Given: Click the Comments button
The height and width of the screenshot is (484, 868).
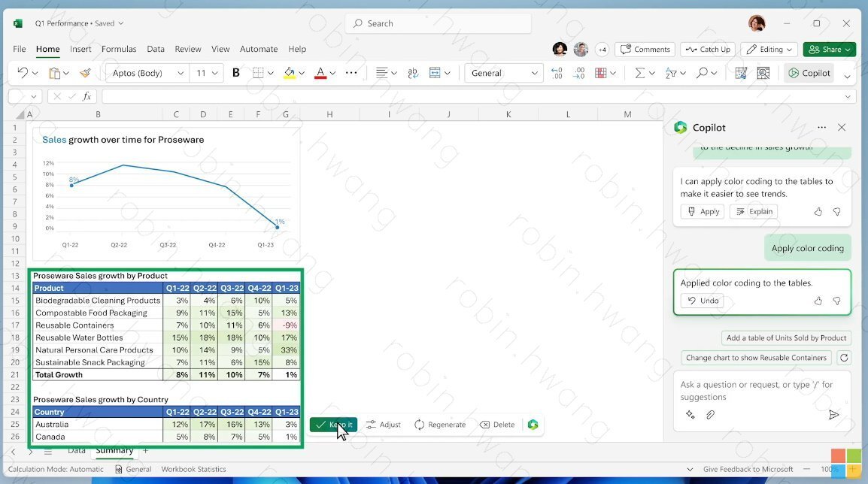Looking at the screenshot, I should (x=645, y=50).
